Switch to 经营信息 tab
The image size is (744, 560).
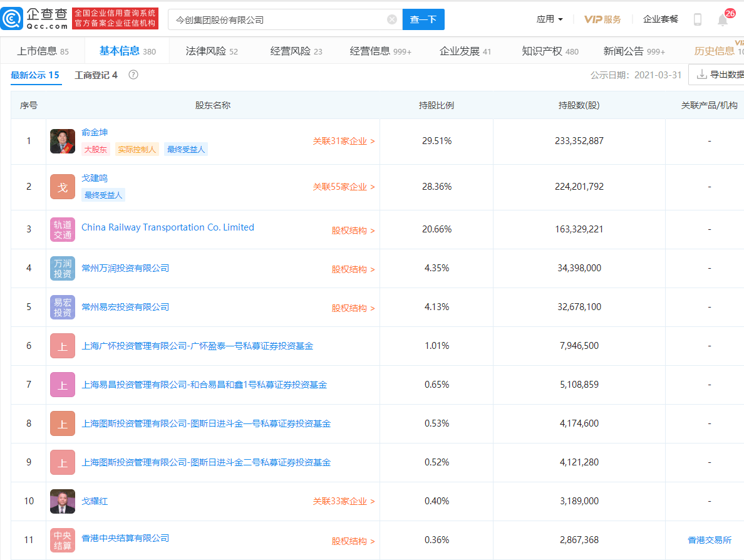381,51
